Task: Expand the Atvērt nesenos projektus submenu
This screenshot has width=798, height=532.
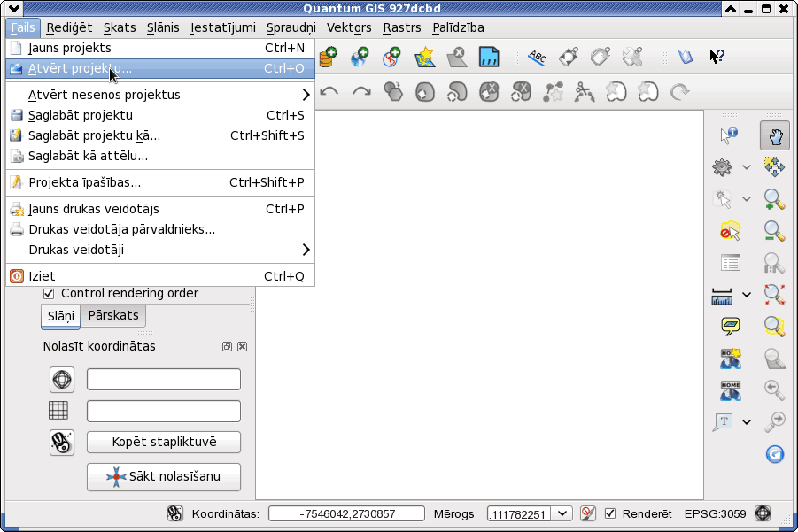Action: [159, 95]
